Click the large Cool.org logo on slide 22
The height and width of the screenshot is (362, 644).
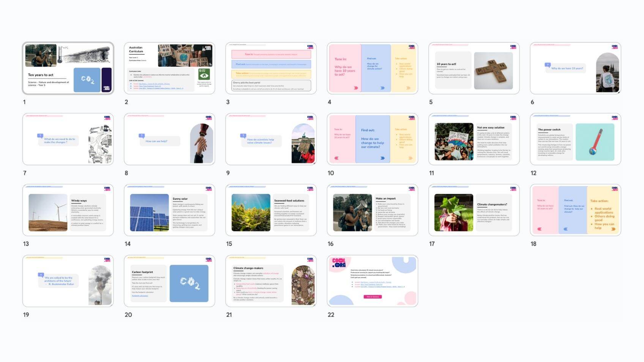point(339,263)
